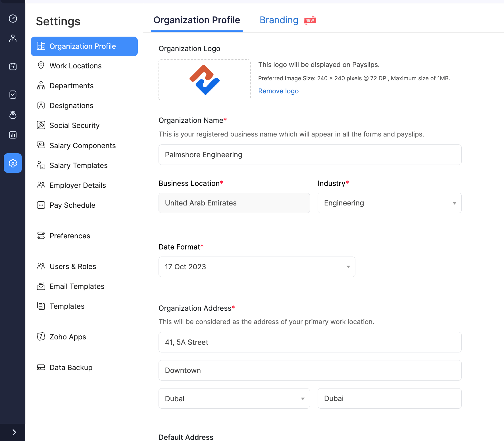The image size is (504, 441).
Task: Open Data Backup settings
Action: (x=71, y=367)
